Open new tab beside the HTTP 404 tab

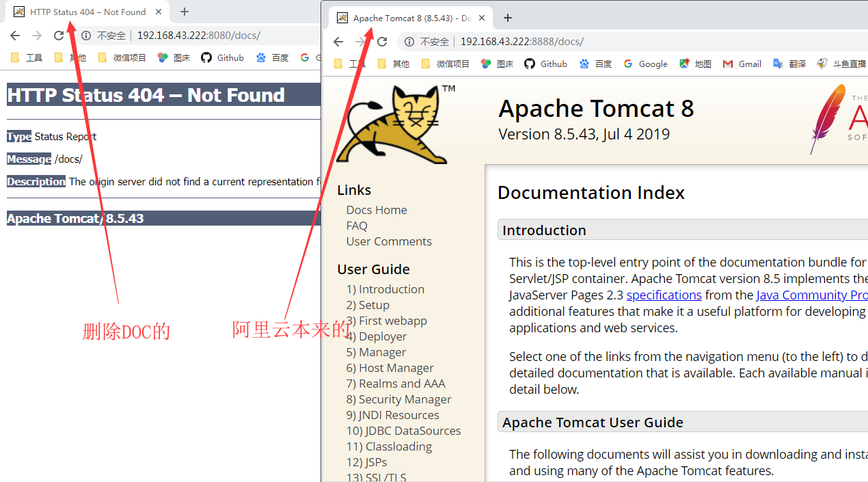coord(185,12)
